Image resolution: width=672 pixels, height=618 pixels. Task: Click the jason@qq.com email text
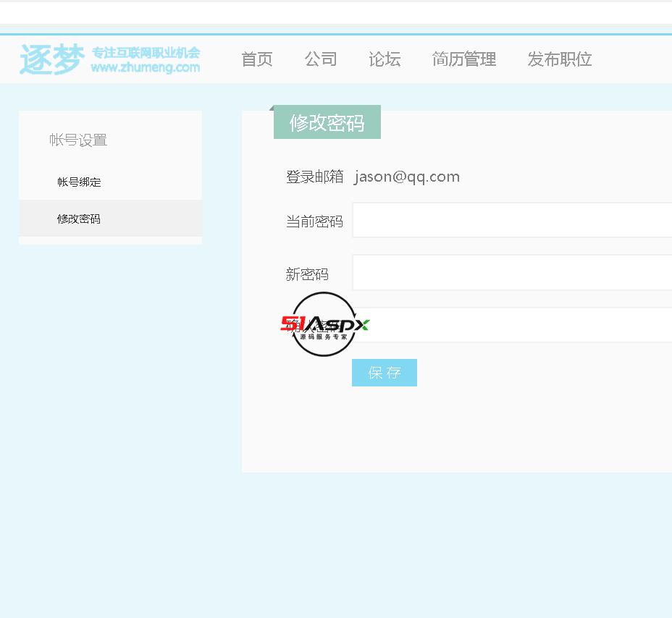pos(407,177)
